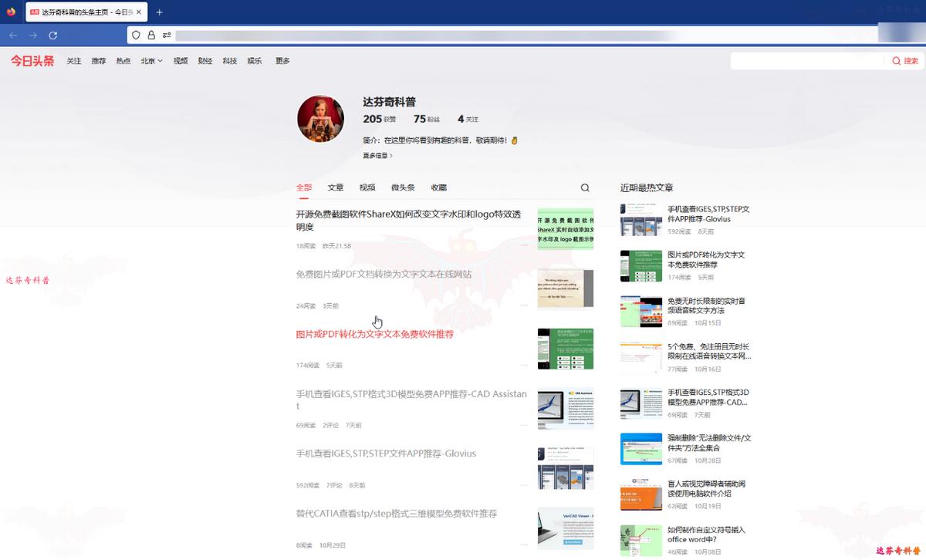Click the 达芬奇科普 profile avatar
Screen dimensions: 926x560
click(320, 118)
